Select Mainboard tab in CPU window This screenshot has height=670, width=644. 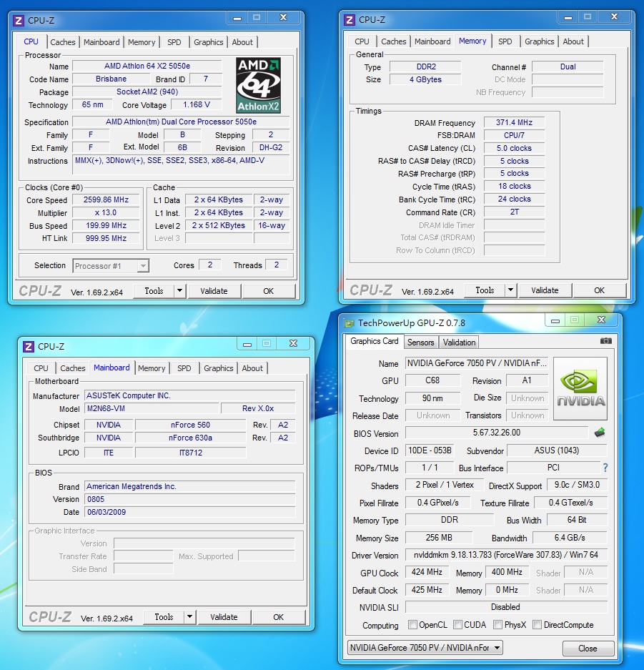101,42
